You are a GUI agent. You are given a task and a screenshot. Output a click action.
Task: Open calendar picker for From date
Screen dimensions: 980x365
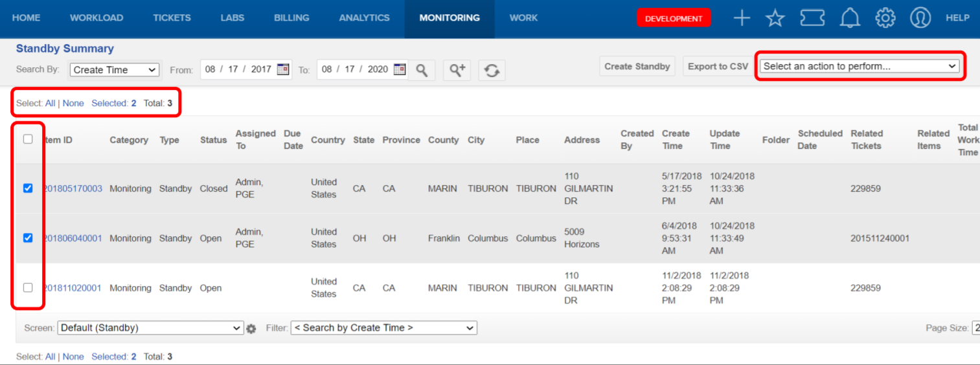[282, 69]
